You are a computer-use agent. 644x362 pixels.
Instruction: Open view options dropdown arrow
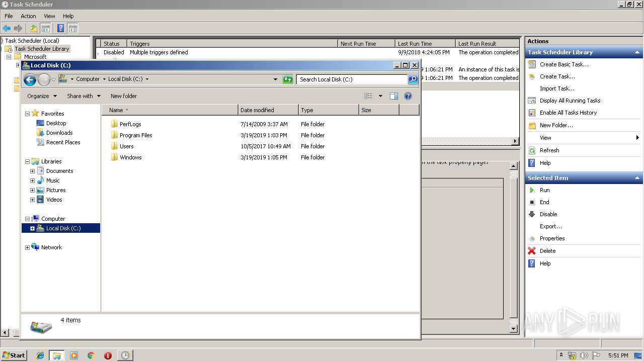click(x=380, y=96)
